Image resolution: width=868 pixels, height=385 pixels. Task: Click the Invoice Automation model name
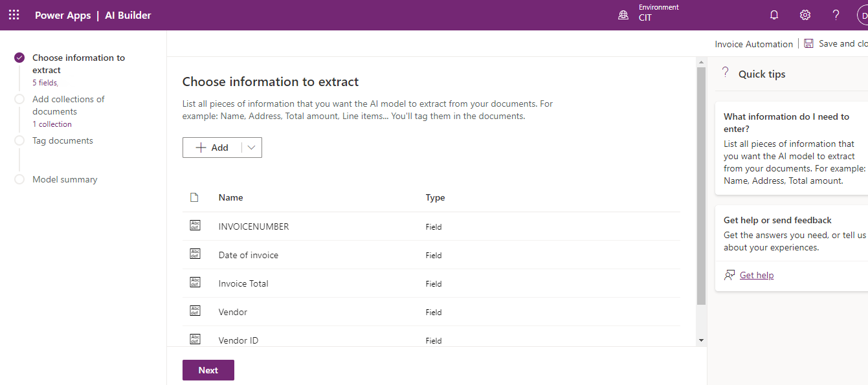click(x=753, y=44)
